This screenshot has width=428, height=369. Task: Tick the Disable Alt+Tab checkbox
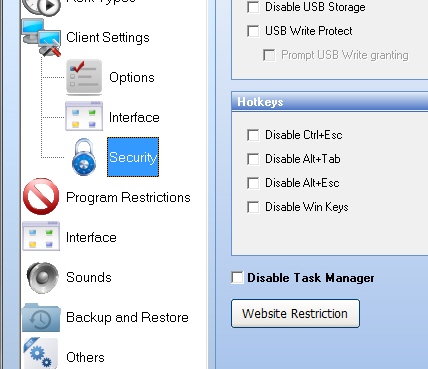pyautogui.click(x=253, y=159)
